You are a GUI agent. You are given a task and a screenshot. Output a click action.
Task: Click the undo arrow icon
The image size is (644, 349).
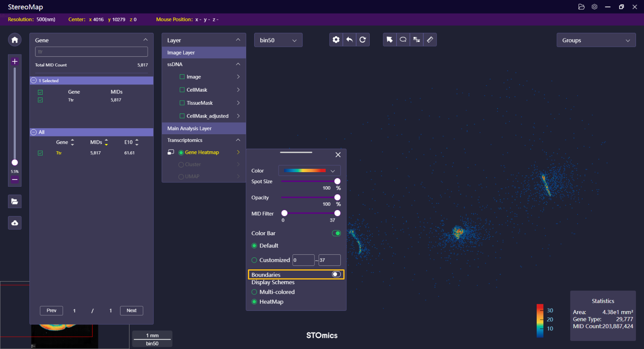(349, 40)
